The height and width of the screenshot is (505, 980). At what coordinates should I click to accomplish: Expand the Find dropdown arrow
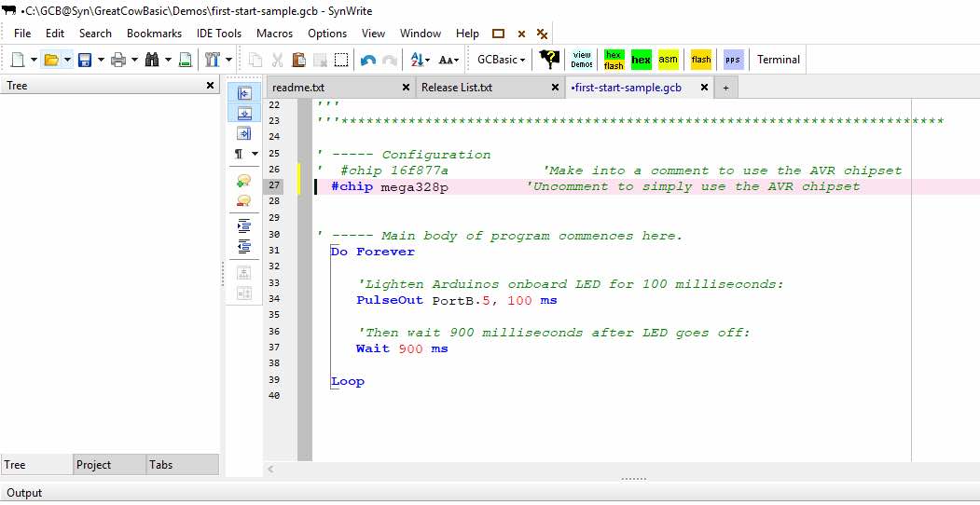point(168,60)
